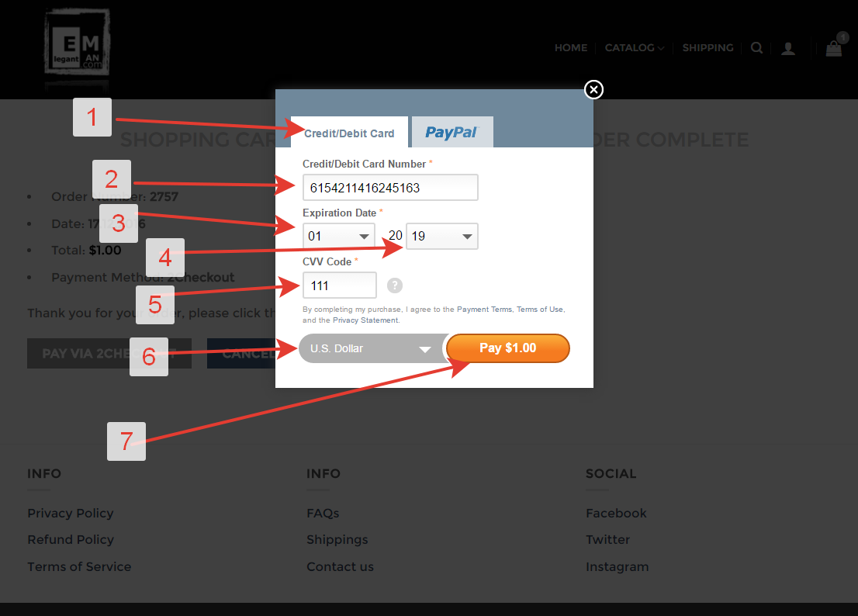Expand the CATALOG navigation menu
The image size is (858, 616).
[x=635, y=48]
